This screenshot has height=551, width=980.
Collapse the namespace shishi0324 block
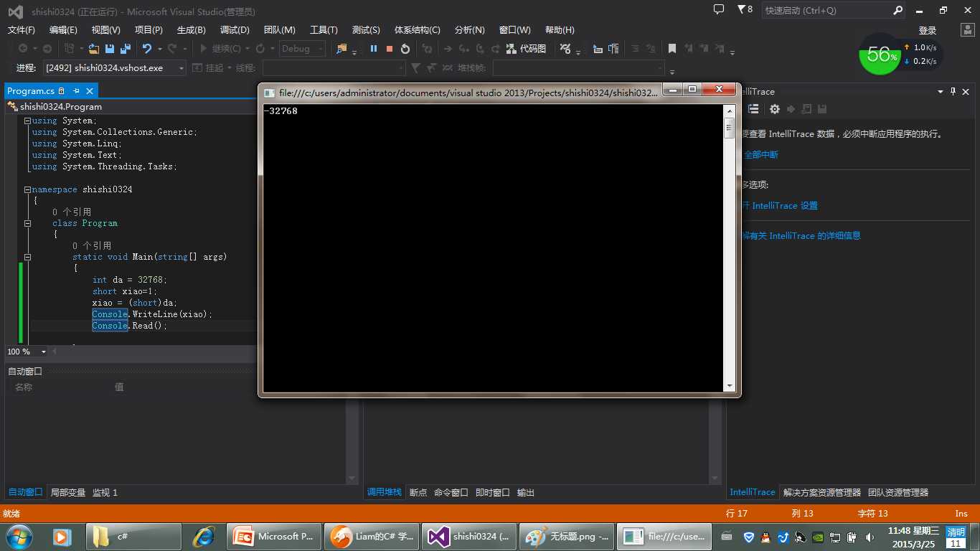(27, 189)
